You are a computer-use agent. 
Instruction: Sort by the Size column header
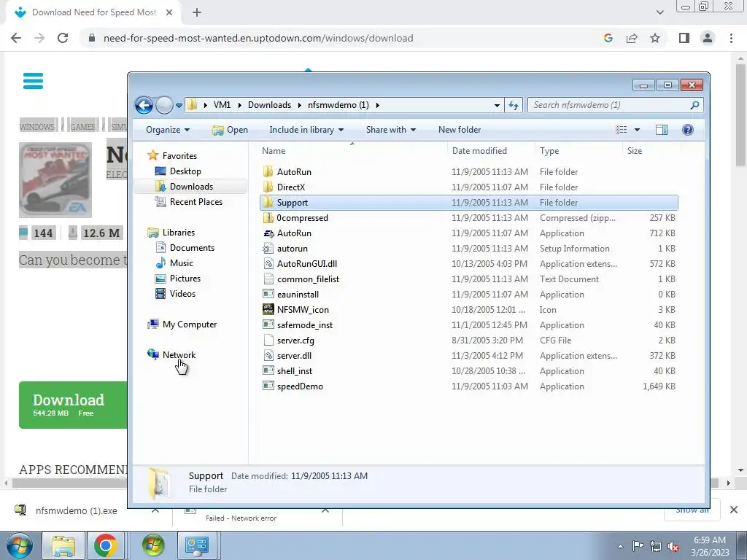point(634,151)
